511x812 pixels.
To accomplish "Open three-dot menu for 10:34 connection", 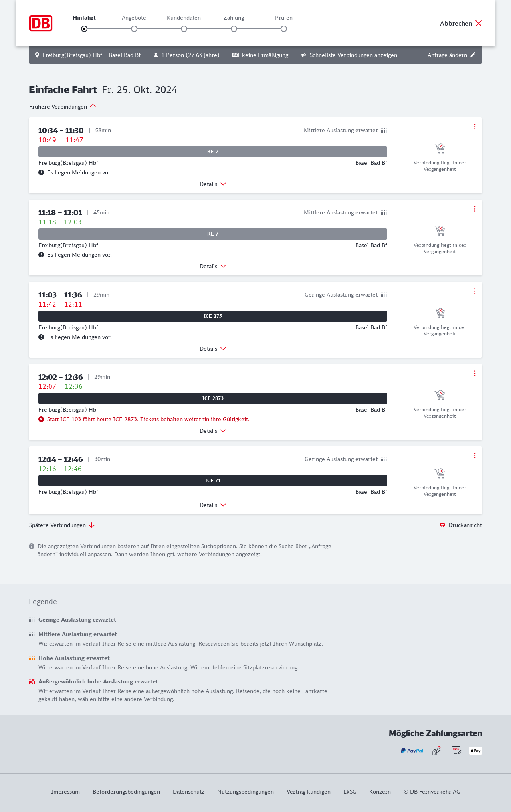I will click(475, 127).
